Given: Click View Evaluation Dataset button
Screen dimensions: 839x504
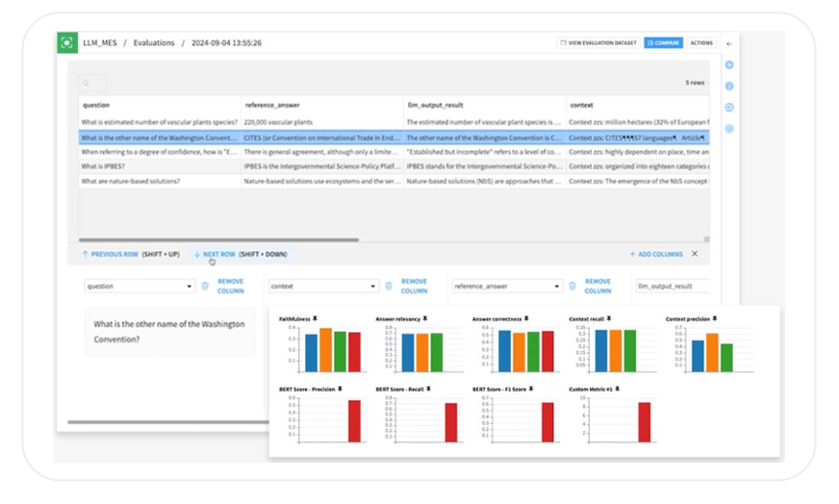Looking at the screenshot, I should (x=597, y=43).
